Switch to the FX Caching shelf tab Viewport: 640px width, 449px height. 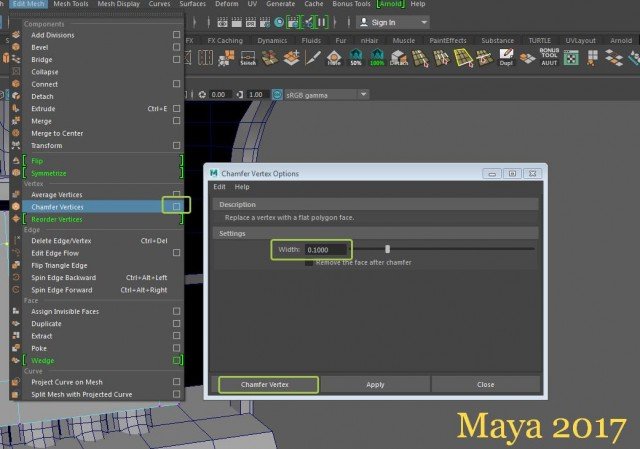(225, 40)
